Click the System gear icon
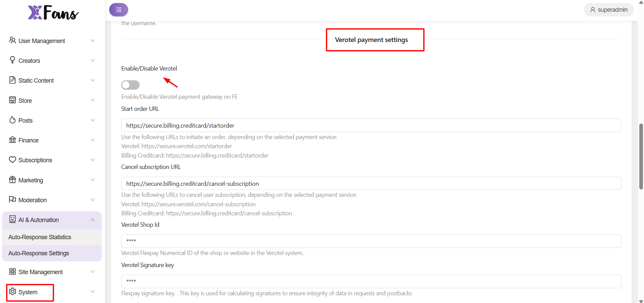644x303 pixels. [12, 292]
